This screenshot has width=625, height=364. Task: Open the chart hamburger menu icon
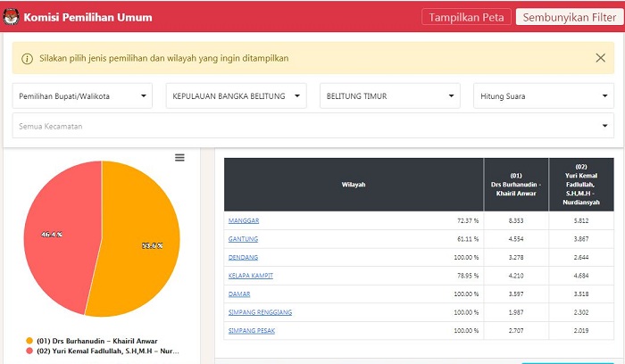pyautogui.click(x=179, y=158)
